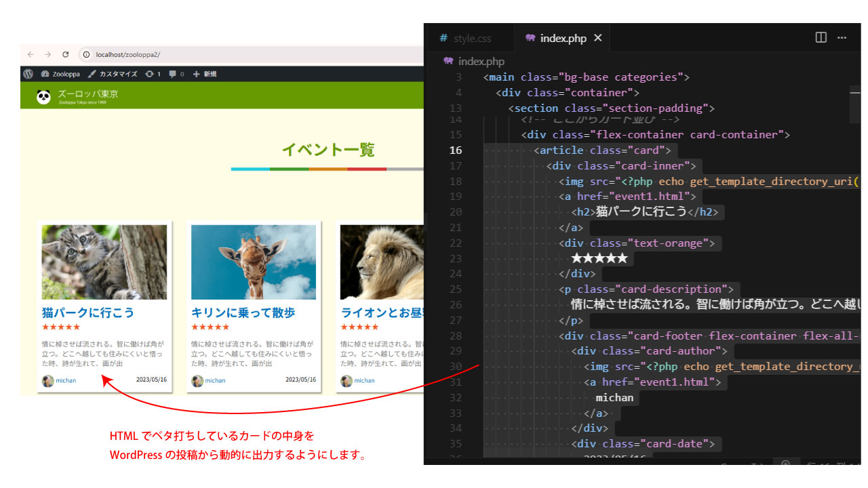The height and width of the screenshot is (488, 868).
Task: Open the ズーロッパ東京 site title link
Action: click(88, 94)
